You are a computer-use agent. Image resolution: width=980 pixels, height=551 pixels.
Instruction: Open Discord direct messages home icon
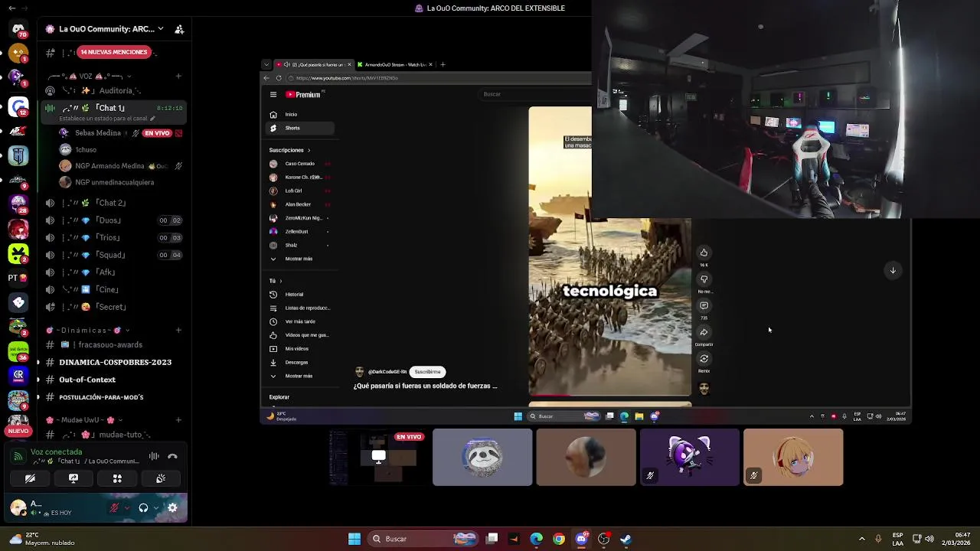(x=18, y=30)
